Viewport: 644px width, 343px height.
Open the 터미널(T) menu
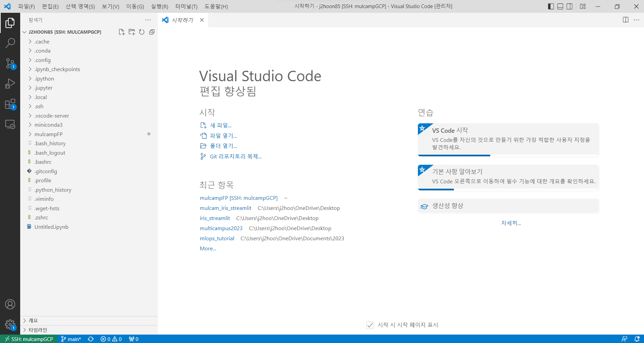[x=186, y=6]
